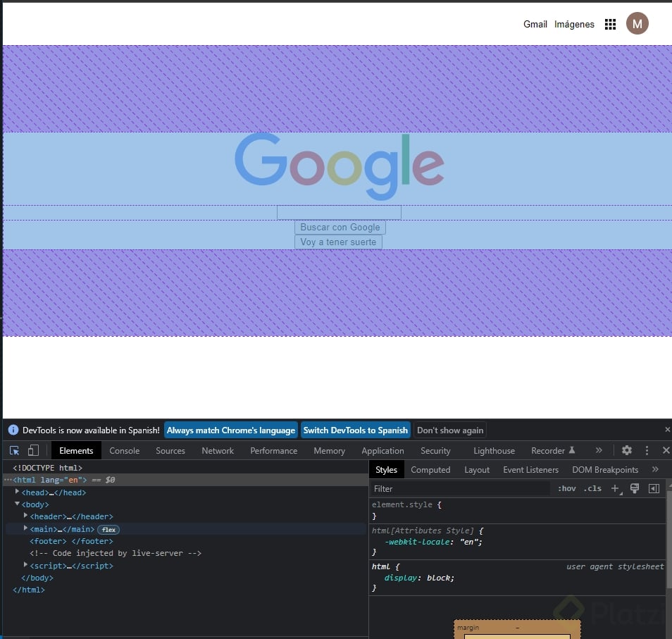Click the Voy a tener suerte button
The width and height of the screenshot is (672, 639).
click(x=338, y=242)
